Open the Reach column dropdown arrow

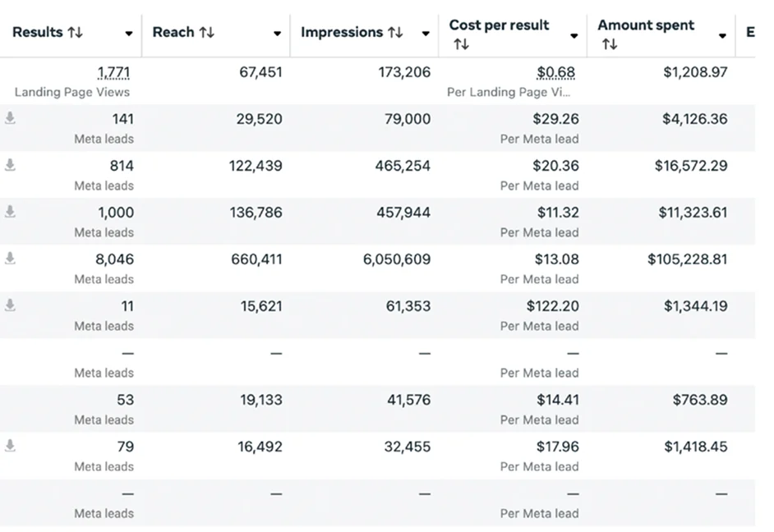click(x=277, y=34)
